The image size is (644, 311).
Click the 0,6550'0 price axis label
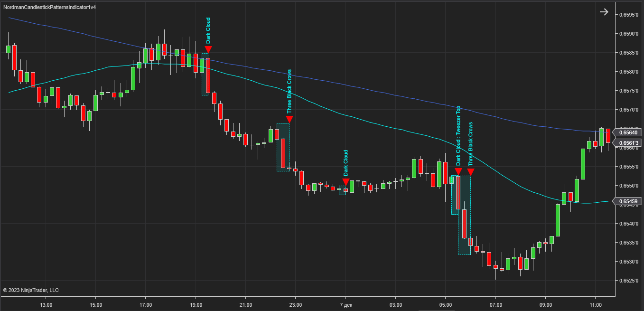click(629, 186)
